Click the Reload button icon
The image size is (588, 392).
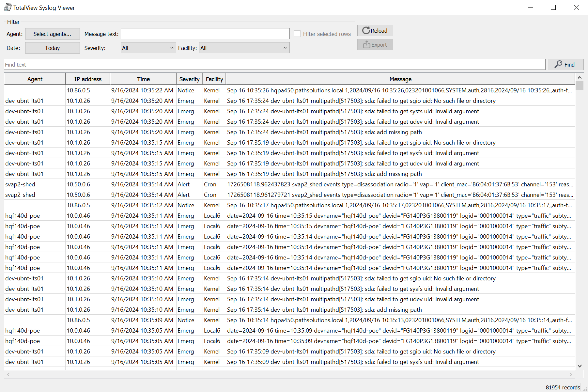click(366, 31)
